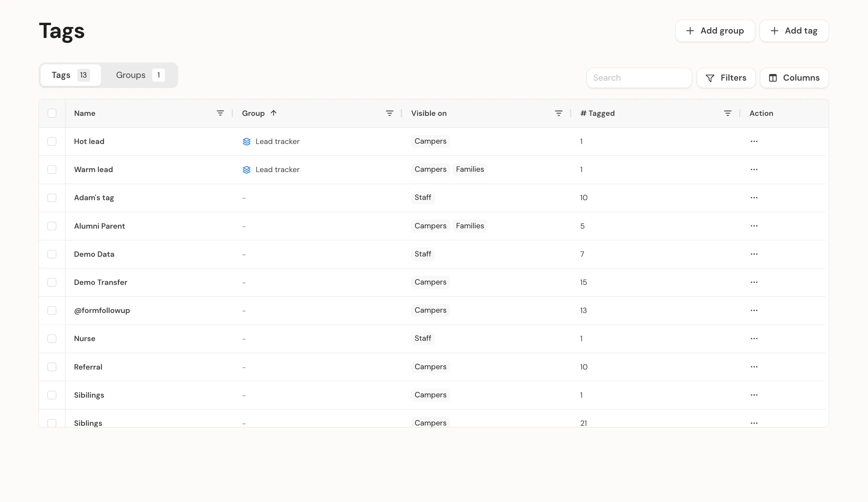
Task: Check the Demo Data row checkbox
Action: [x=52, y=254]
